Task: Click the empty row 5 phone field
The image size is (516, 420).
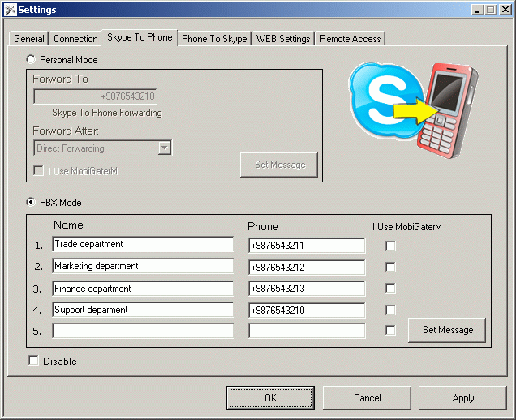Action: [x=307, y=331]
